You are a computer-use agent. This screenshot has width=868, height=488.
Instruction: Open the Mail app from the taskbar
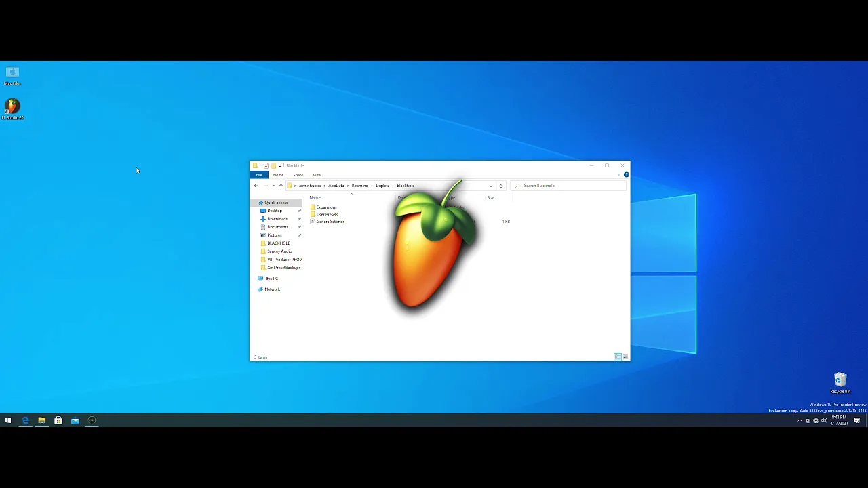point(75,420)
